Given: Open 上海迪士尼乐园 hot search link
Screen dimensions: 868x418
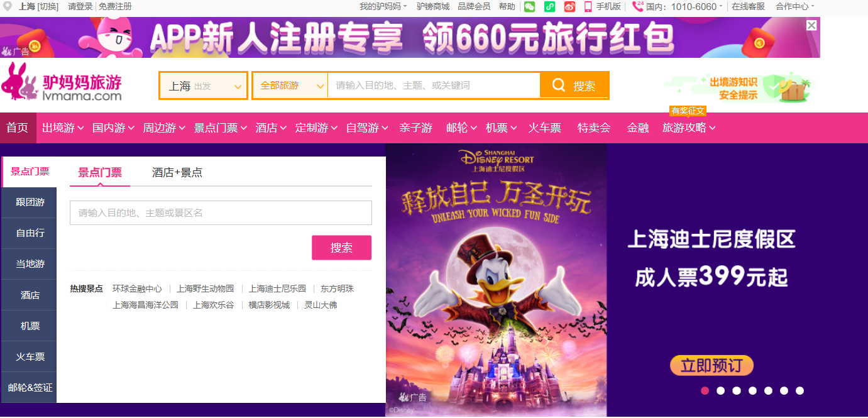Looking at the screenshot, I should [x=277, y=289].
